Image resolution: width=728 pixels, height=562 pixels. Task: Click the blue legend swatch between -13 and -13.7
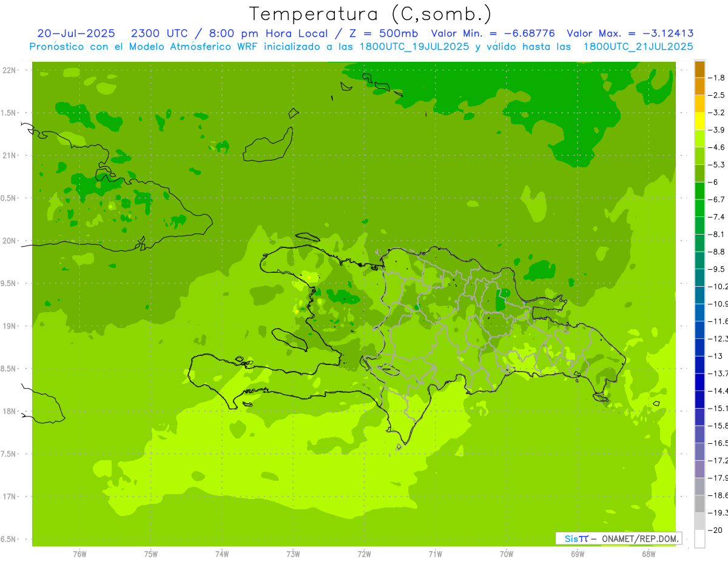point(699,365)
